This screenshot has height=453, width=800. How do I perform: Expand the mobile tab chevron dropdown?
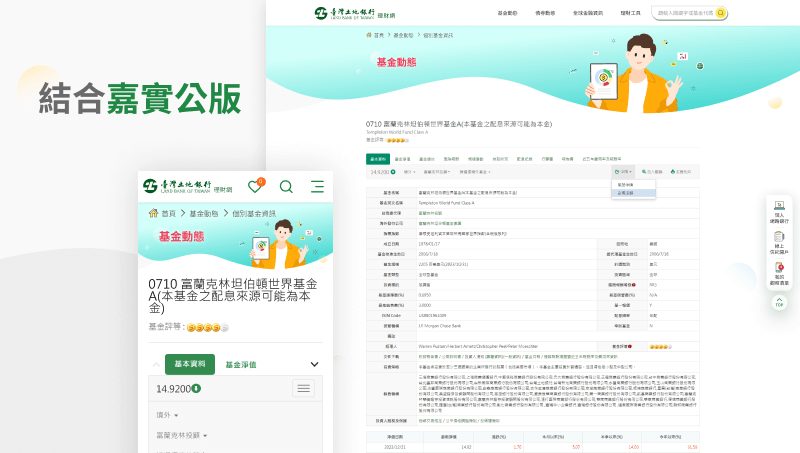coord(315,365)
